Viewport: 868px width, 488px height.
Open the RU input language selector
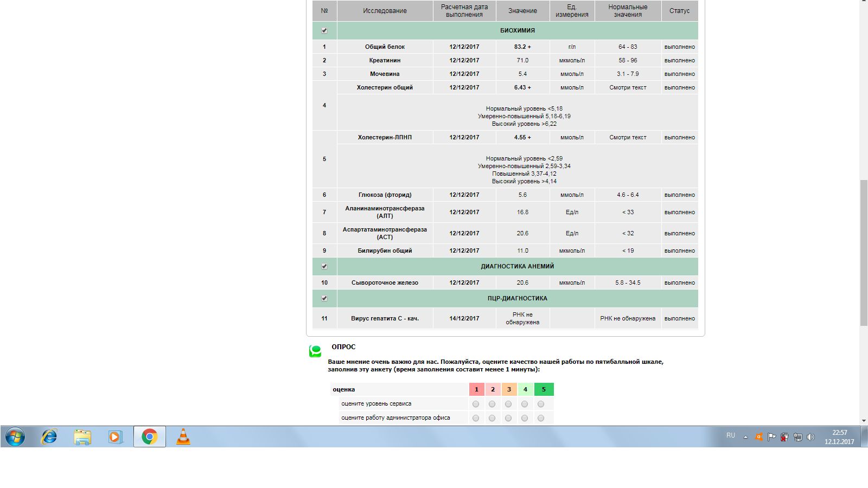pyautogui.click(x=731, y=436)
